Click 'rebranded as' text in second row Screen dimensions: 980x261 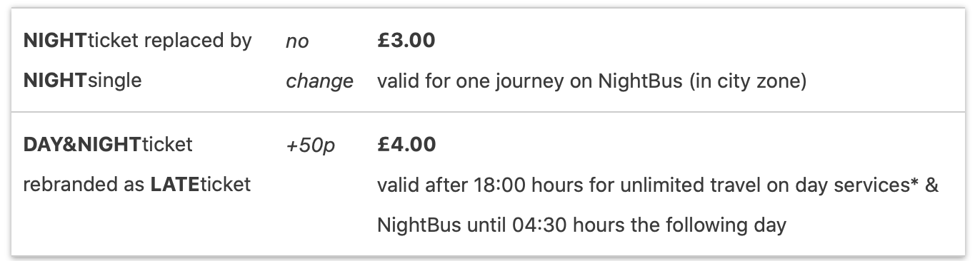click(x=84, y=185)
